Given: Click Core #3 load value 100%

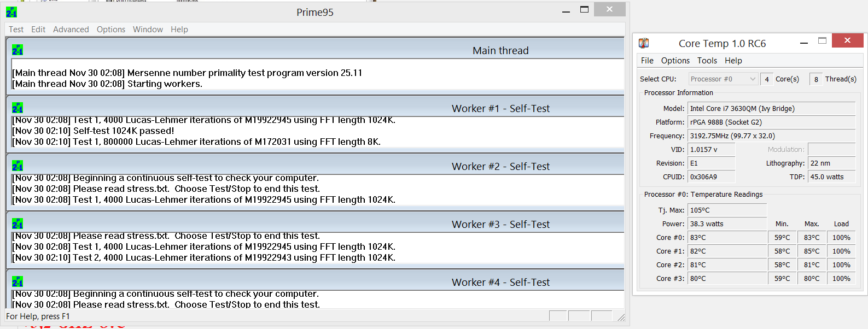Looking at the screenshot, I should [x=841, y=279].
